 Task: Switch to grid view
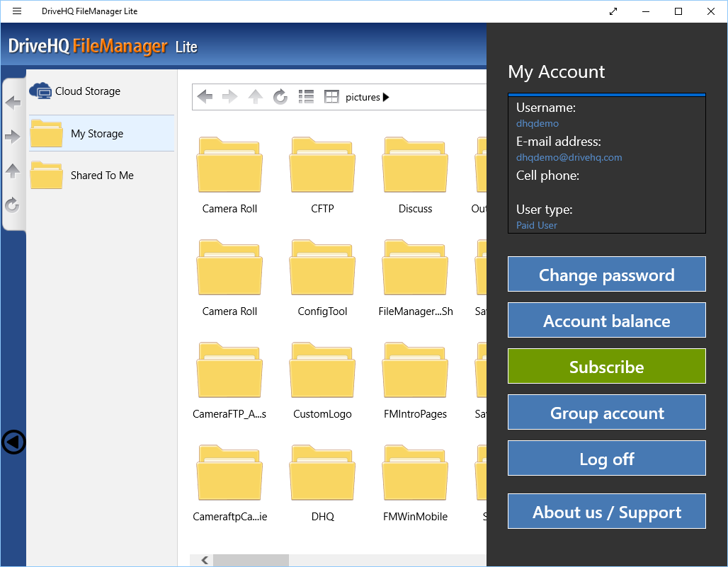[x=331, y=96]
